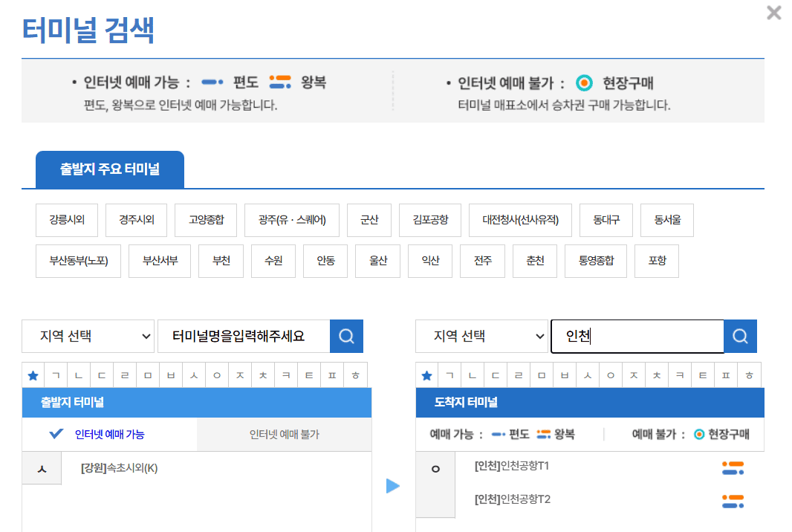Select the 통영종합 terminal
792x532 pixels.
pyautogui.click(x=596, y=262)
